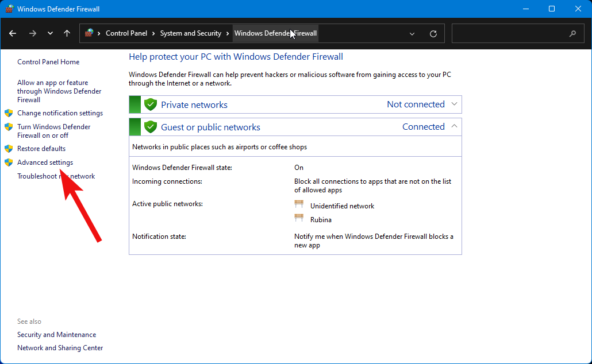Image resolution: width=592 pixels, height=364 pixels.
Task: Expand the Private networks section
Action: tap(454, 104)
